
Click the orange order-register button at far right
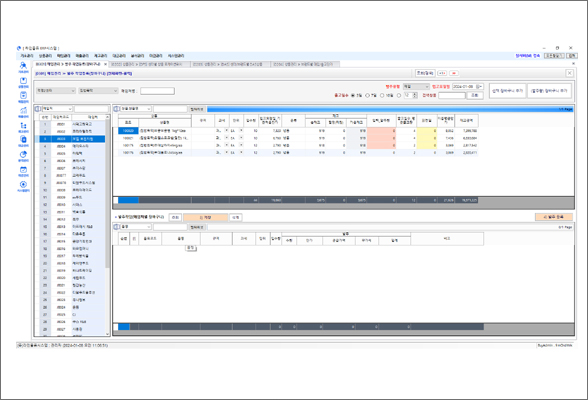coord(554,217)
